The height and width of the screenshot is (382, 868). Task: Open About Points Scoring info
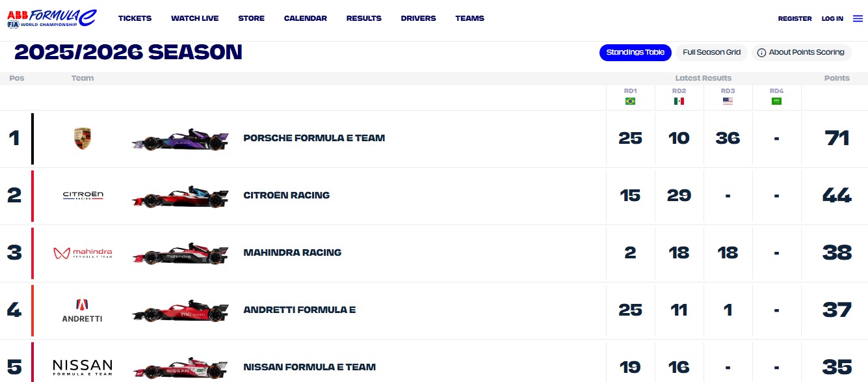801,53
